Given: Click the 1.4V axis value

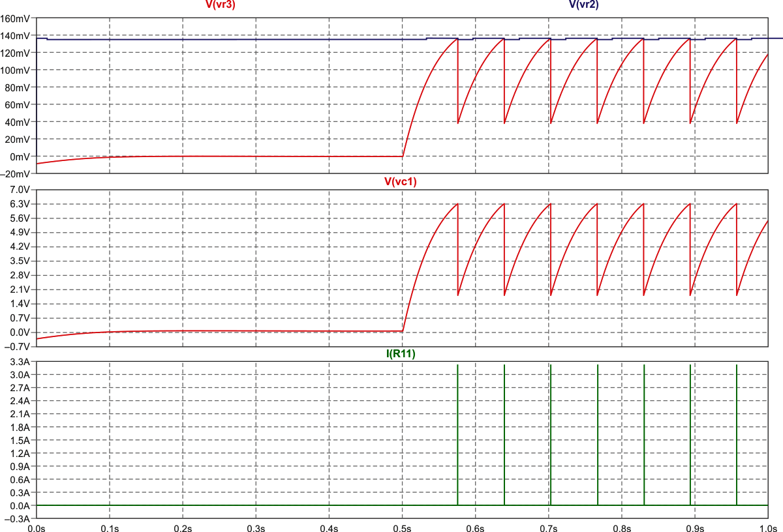Looking at the screenshot, I should point(22,304).
